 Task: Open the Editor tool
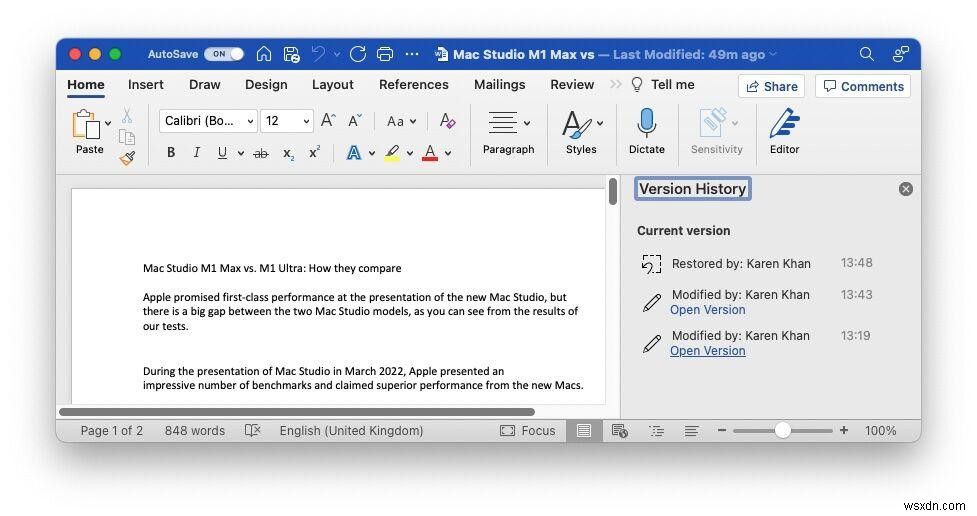point(784,132)
